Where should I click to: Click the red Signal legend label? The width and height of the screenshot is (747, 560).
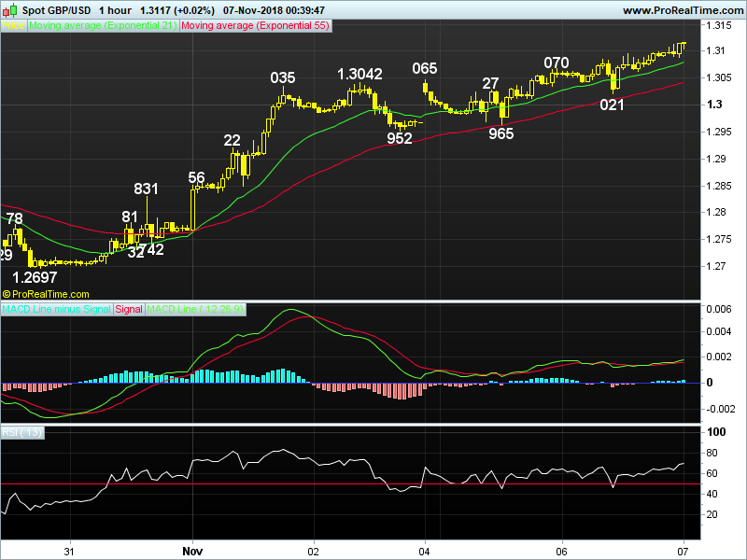pyautogui.click(x=129, y=308)
